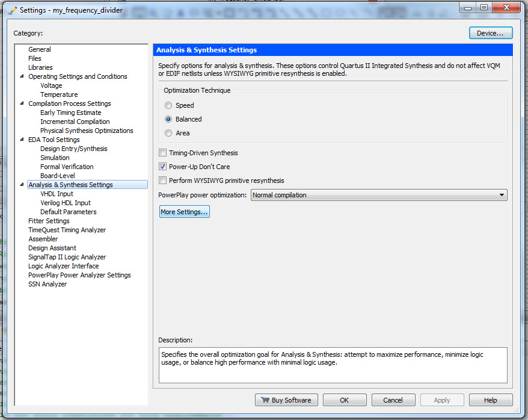Open Fitter Settings category
Screen dimensions: 528x420
pos(49,221)
